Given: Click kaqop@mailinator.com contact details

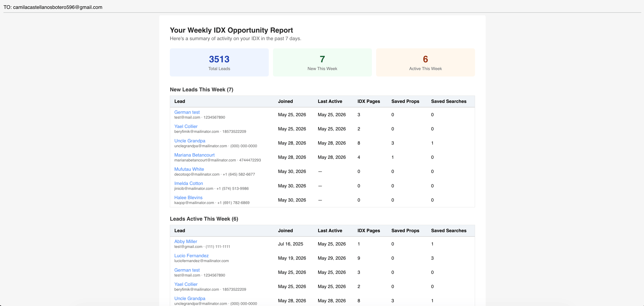Looking at the screenshot, I should point(212,203).
